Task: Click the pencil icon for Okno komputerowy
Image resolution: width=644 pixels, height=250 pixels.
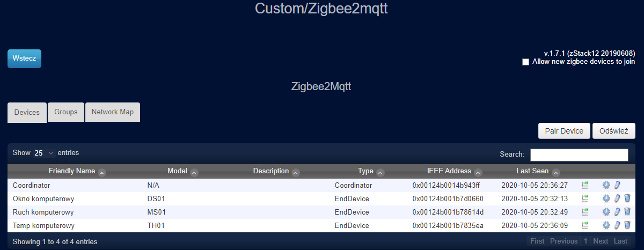Action: pyautogui.click(x=617, y=198)
